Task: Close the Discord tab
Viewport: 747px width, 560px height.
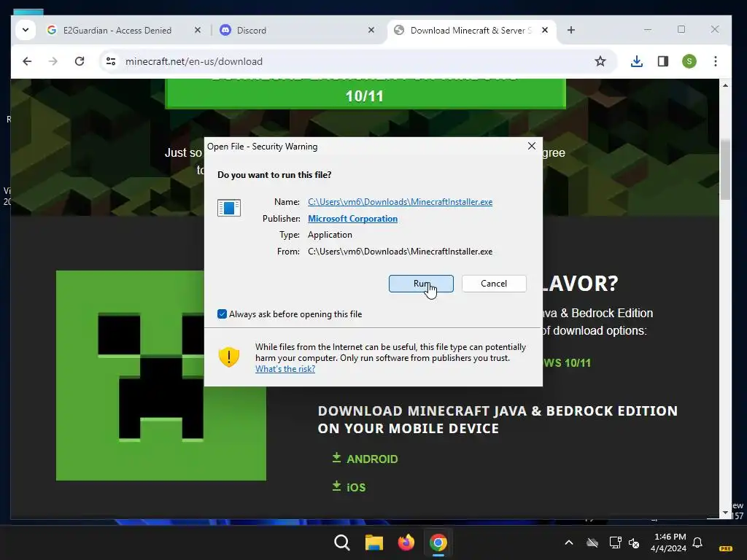Action: click(x=371, y=30)
